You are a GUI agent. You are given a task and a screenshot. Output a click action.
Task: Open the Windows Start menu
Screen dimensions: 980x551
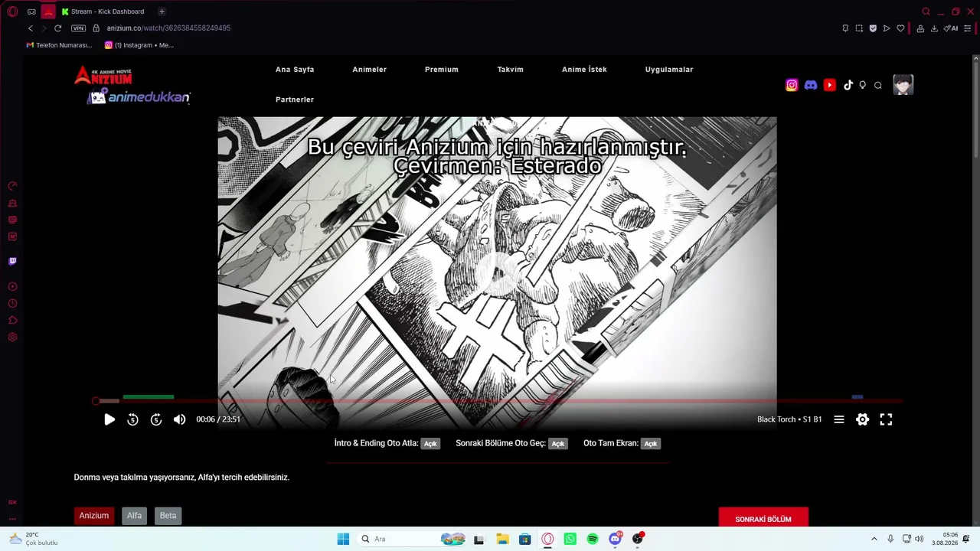coord(343,539)
